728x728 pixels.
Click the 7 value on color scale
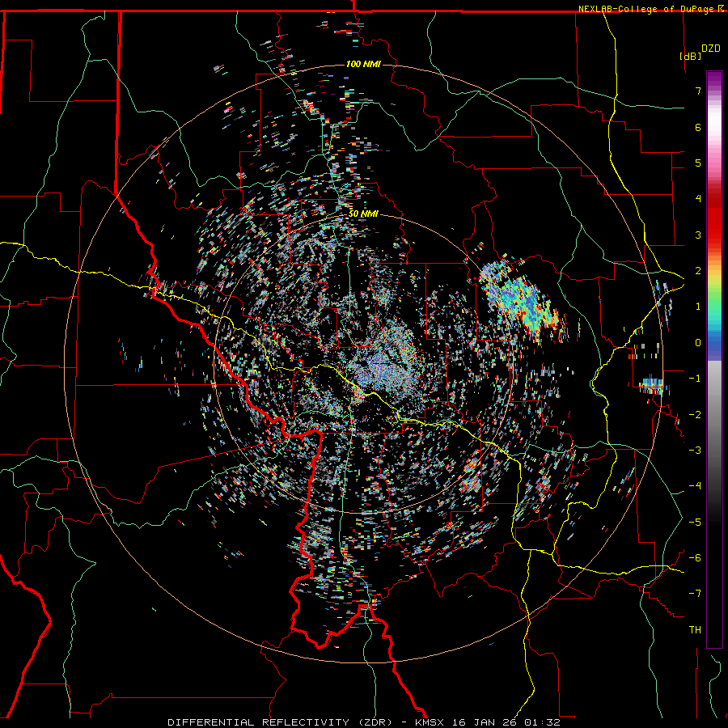click(x=698, y=91)
